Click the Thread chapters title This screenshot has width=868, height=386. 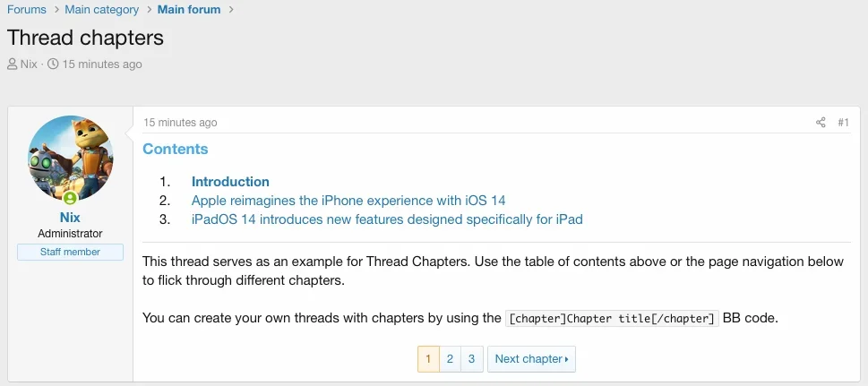pyautogui.click(x=86, y=38)
